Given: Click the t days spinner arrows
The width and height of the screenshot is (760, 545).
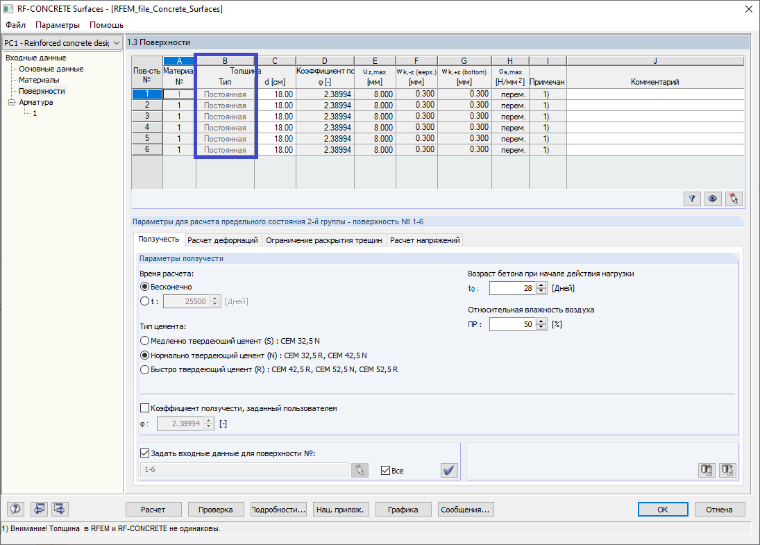Looking at the screenshot, I should 215,301.
